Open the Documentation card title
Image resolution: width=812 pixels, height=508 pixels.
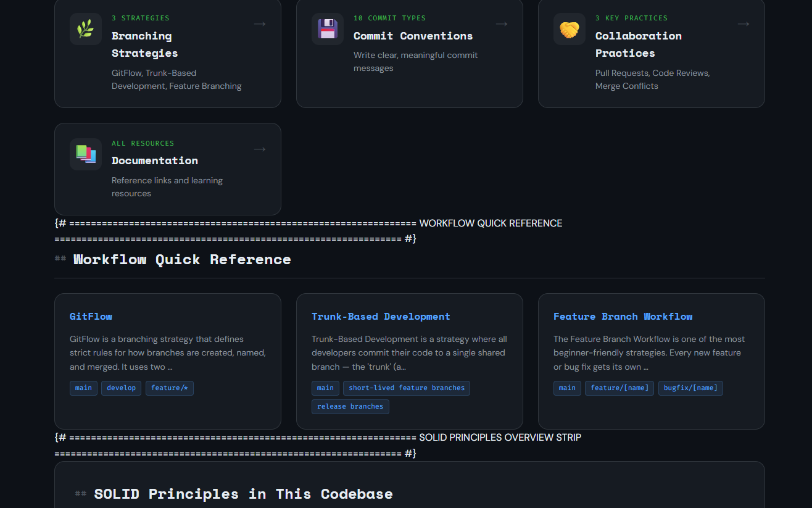155,160
